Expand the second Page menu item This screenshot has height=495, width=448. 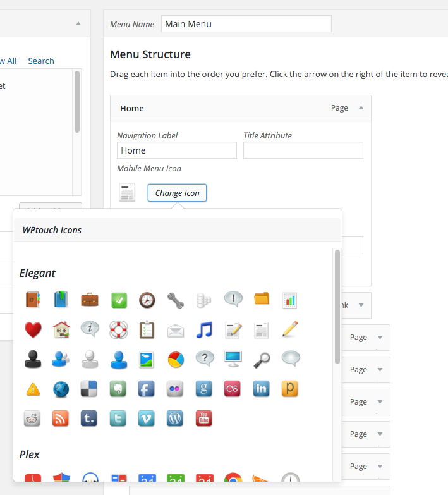[380, 370]
